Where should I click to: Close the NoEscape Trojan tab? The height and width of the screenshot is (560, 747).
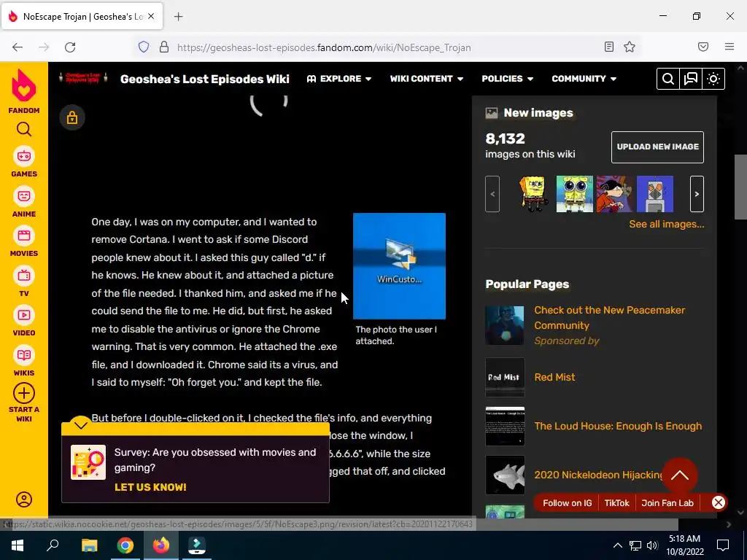(x=151, y=16)
